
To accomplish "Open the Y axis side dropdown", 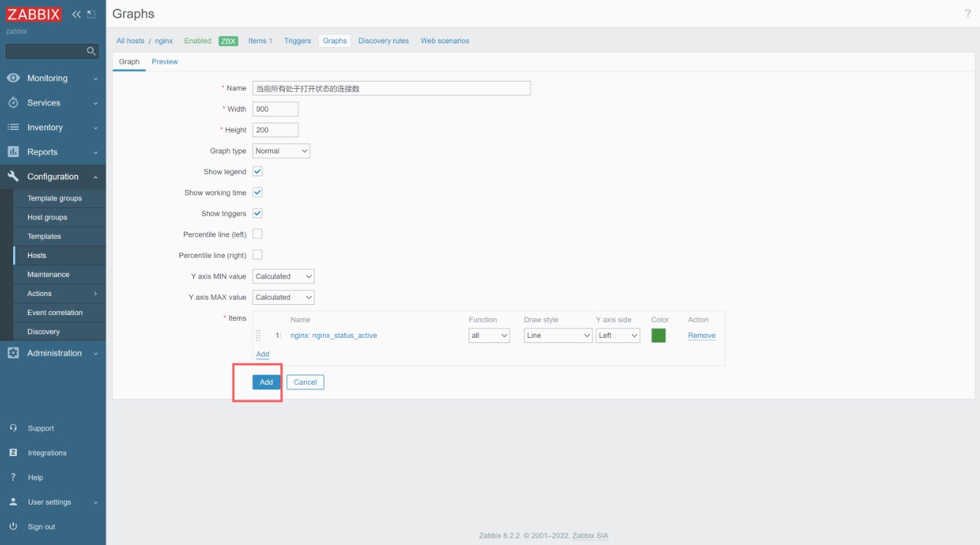I will 618,335.
